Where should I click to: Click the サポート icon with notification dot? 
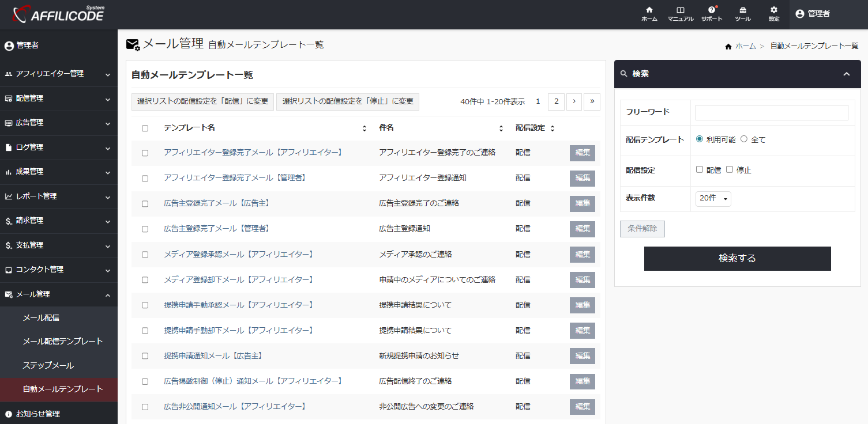coord(711,14)
